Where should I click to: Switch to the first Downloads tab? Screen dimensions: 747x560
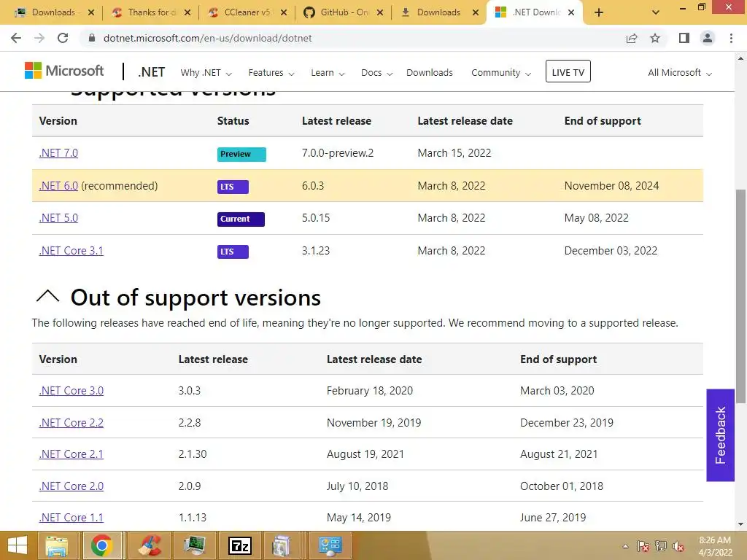click(x=53, y=12)
